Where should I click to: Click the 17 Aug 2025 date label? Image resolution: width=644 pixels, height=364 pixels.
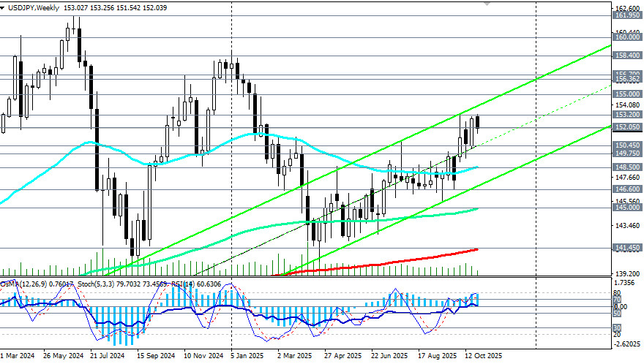pos(438,355)
